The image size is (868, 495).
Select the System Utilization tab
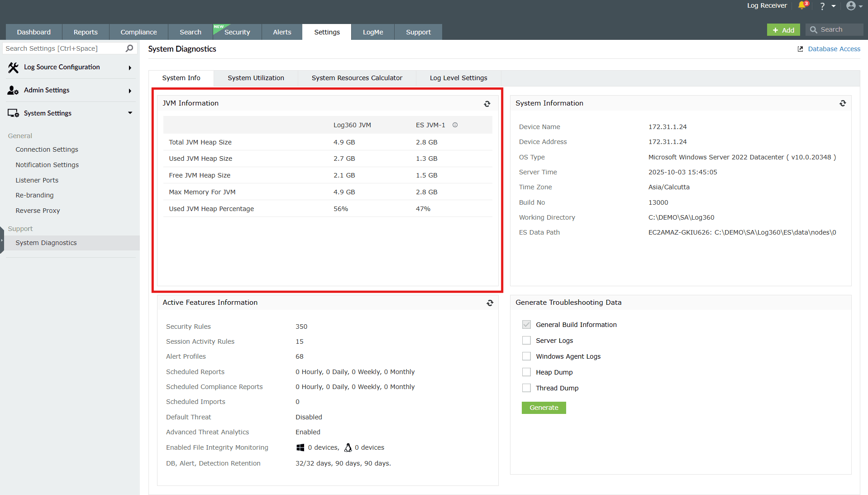tap(256, 78)
